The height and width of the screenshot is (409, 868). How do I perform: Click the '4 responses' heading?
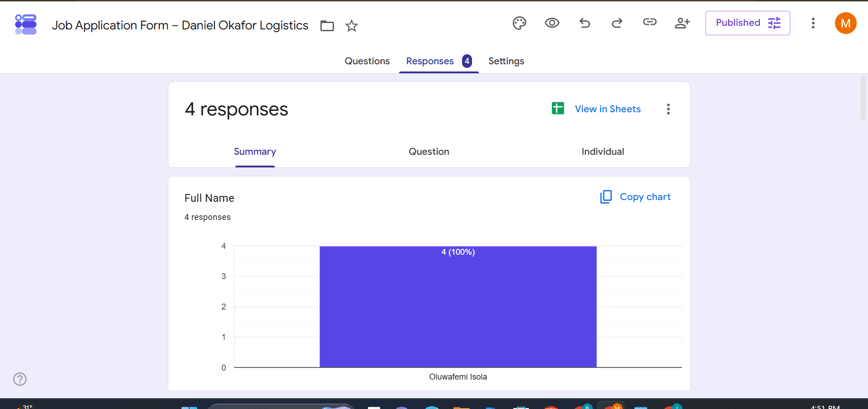[x=236, y=109]
